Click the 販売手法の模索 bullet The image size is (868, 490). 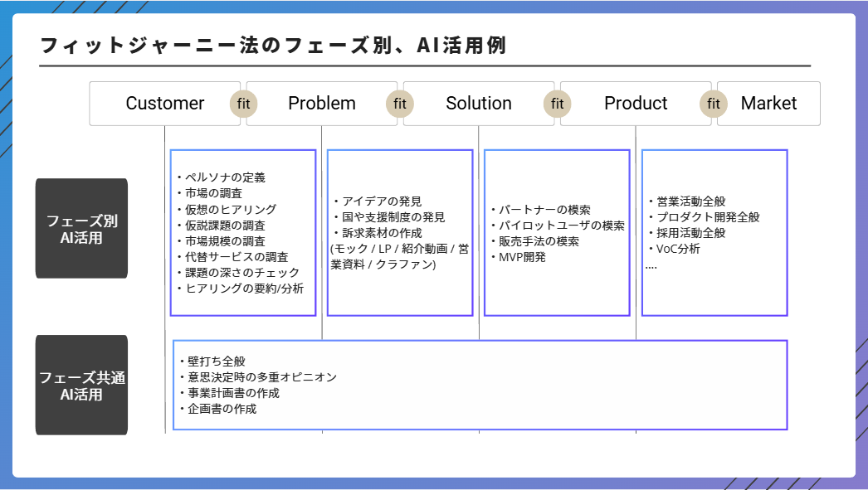point(534,241)
